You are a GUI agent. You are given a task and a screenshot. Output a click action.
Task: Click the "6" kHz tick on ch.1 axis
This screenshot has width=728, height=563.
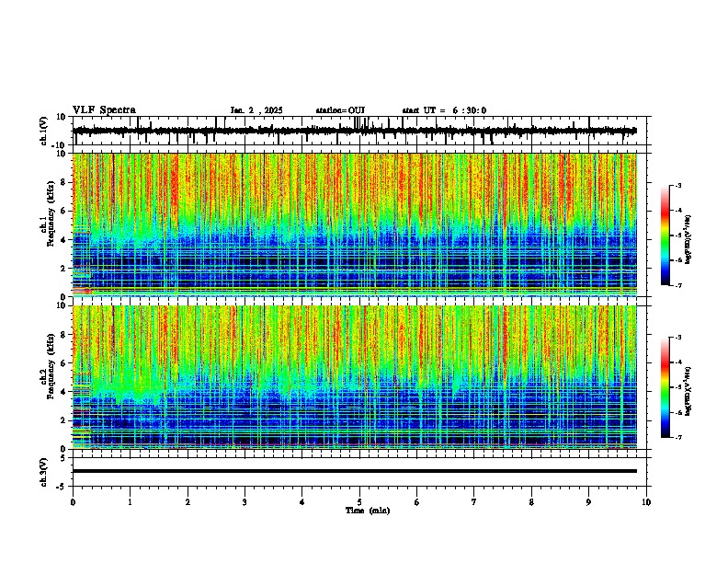pyautogui.click(x=63, y=211)
